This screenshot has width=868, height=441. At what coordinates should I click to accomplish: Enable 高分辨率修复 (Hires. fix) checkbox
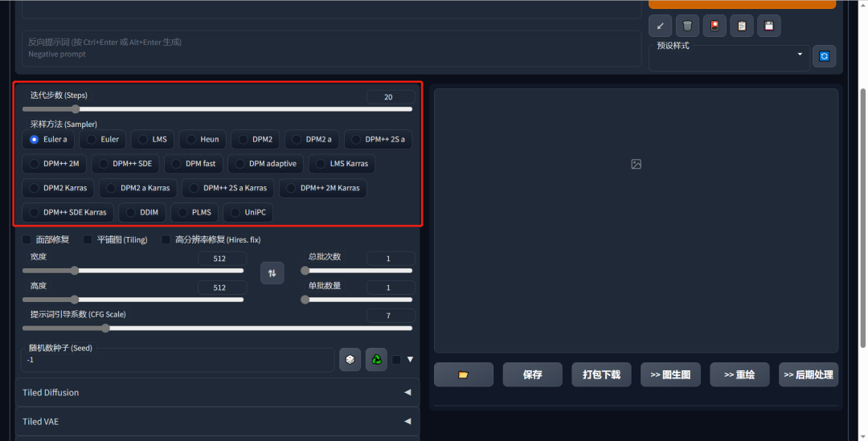click(166, 239)
